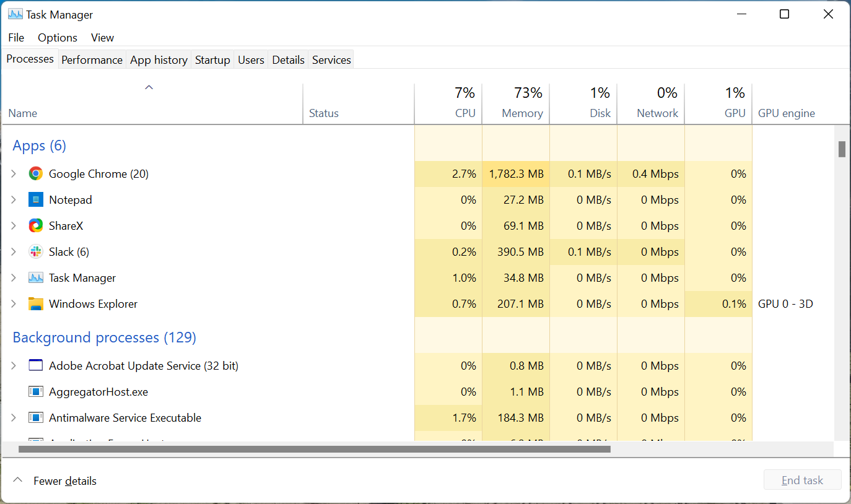Screen dimensions: 851x504
Task: Click the ShareX app icon
Action: pos(36,226)
